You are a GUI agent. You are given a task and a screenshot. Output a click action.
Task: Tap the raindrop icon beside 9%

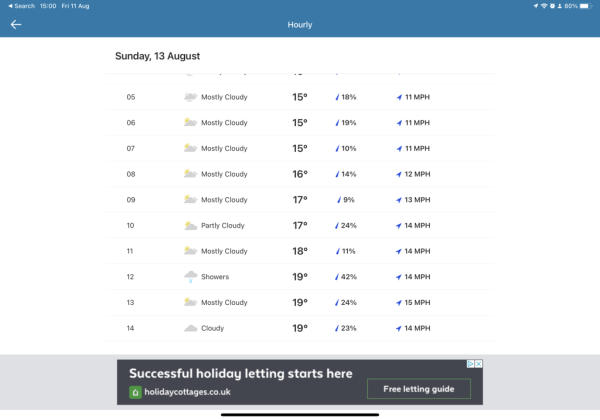pos(338,200)
